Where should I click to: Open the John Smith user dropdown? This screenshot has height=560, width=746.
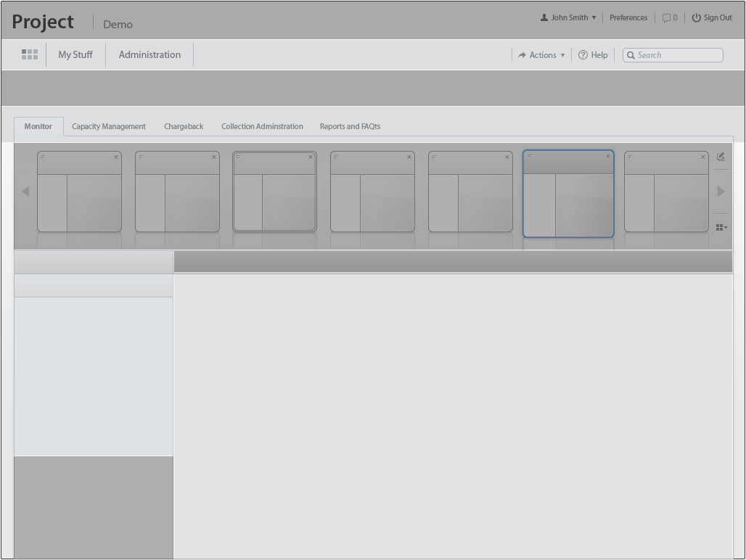click(568, 18)
